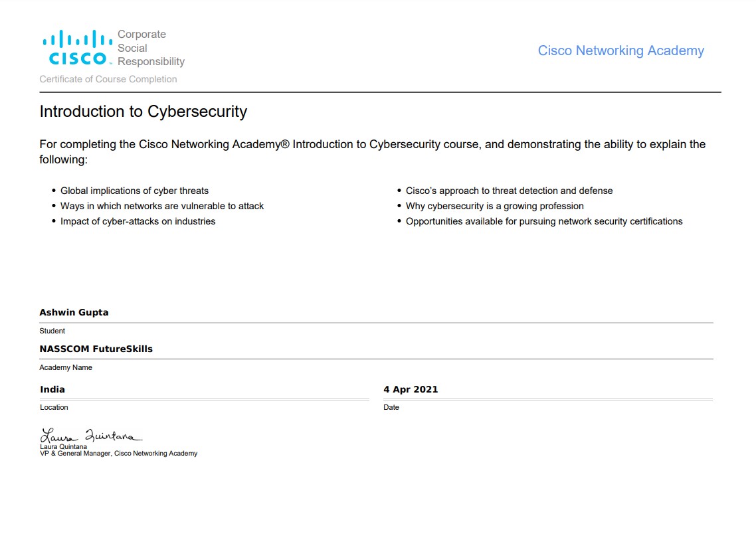Click the Cisco Networking Academy heading link
The width and height of the screenshot is (756, 534).
620,50
